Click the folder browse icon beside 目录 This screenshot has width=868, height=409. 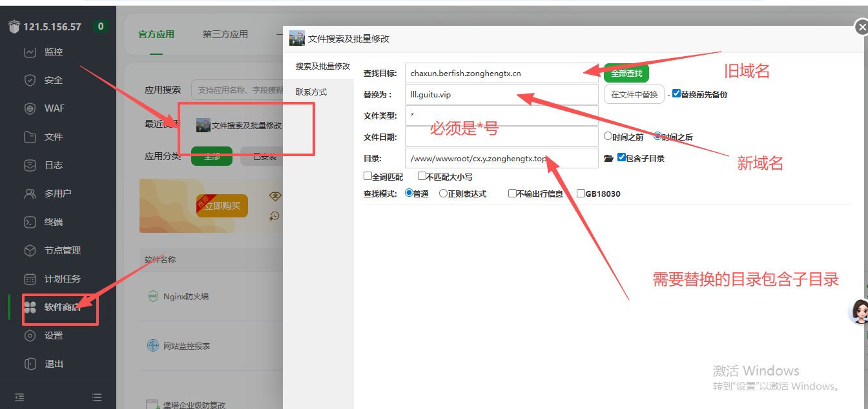(608, 158)
